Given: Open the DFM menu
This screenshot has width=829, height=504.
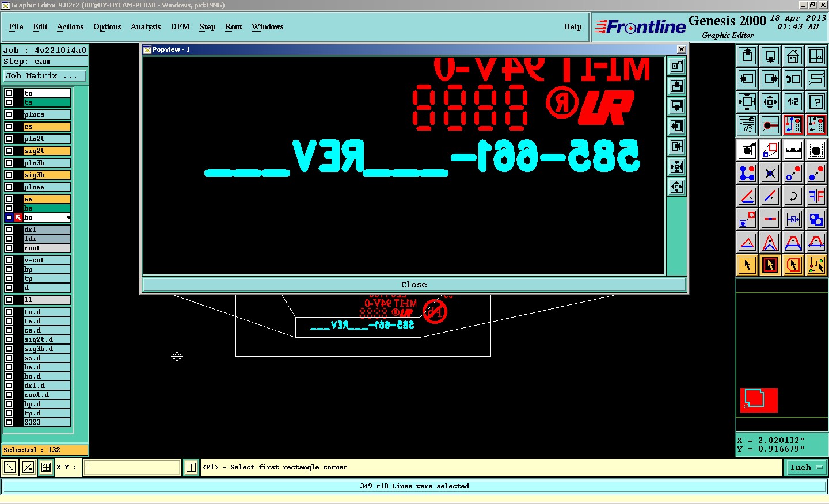Looking at the screenshot, I should (180, 26).
